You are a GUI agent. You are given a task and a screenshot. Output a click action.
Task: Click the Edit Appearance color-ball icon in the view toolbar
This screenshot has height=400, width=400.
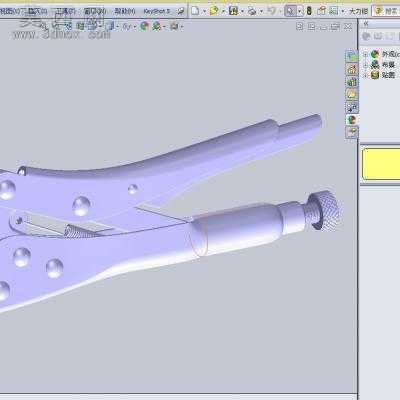pyautogui.click(x=144, y=26)
